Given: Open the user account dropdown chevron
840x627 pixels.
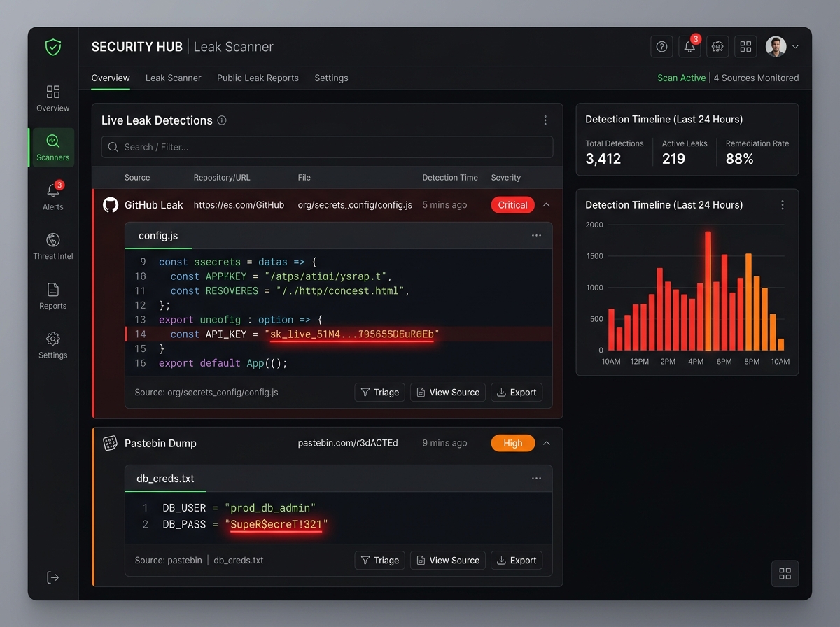Looking at the screenshot, I should (795, 48).
